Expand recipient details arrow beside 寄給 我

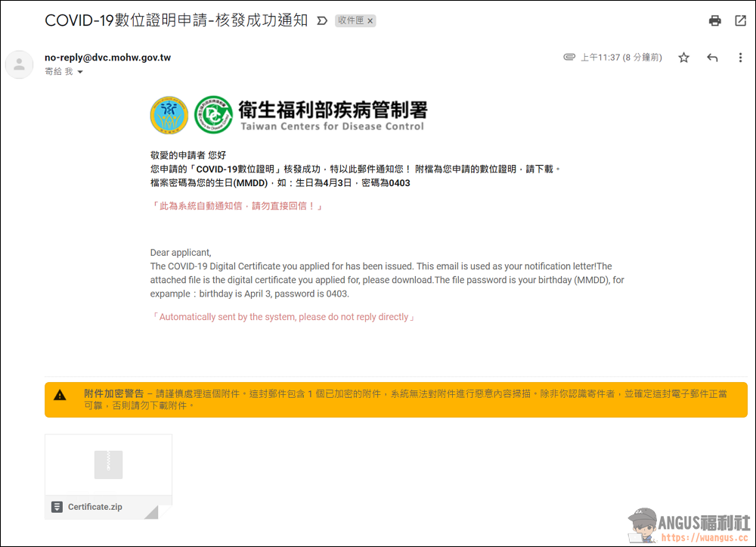pyautogui.click(x=81, y=72)
